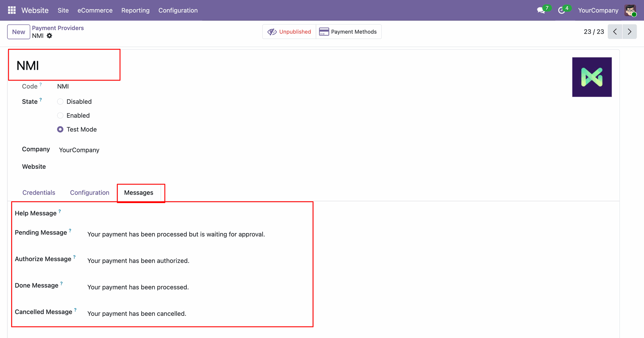The height and width of the screenshot is (338, 644).
Task: Toggle the Unpublished status button
Action: [289, 32]
